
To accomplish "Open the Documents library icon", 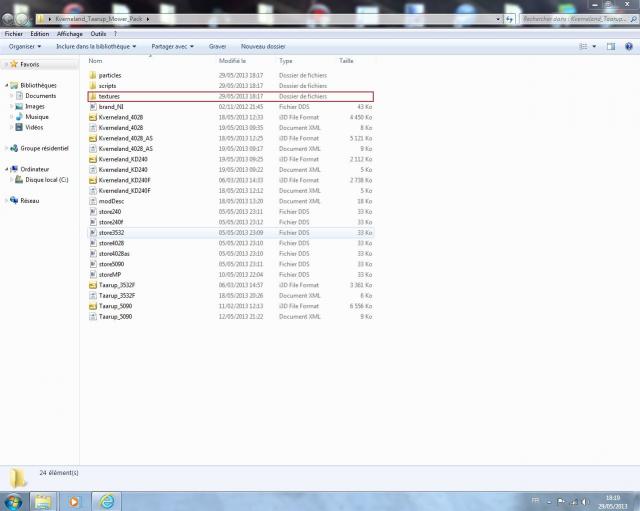I will (x=19, y=96).
